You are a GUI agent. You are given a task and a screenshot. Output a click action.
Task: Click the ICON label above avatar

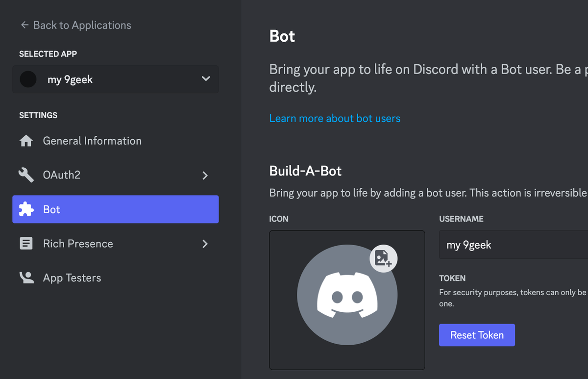pyautogui.click(x=279, y=219)
